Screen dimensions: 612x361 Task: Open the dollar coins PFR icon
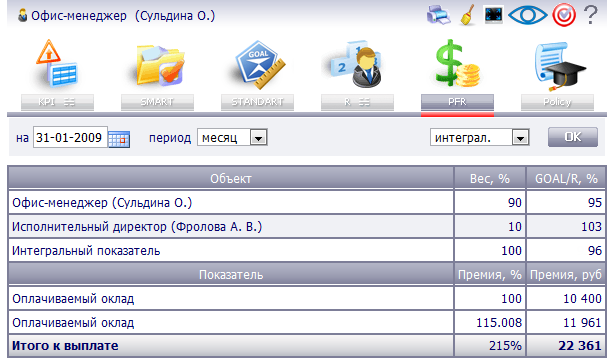click(457, 64)
